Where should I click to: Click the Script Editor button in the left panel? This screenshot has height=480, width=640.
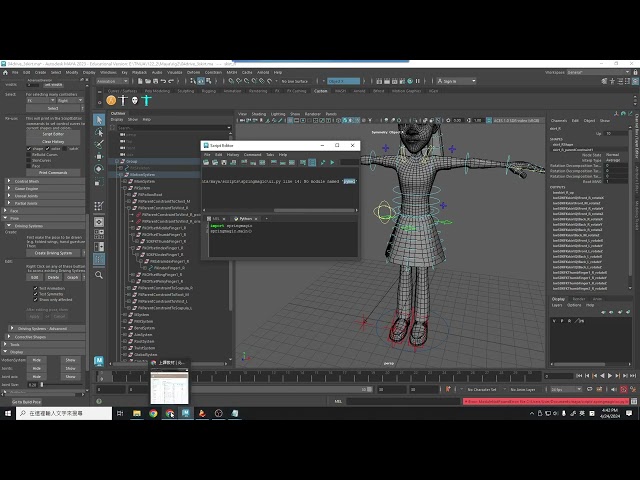(53, 134)
